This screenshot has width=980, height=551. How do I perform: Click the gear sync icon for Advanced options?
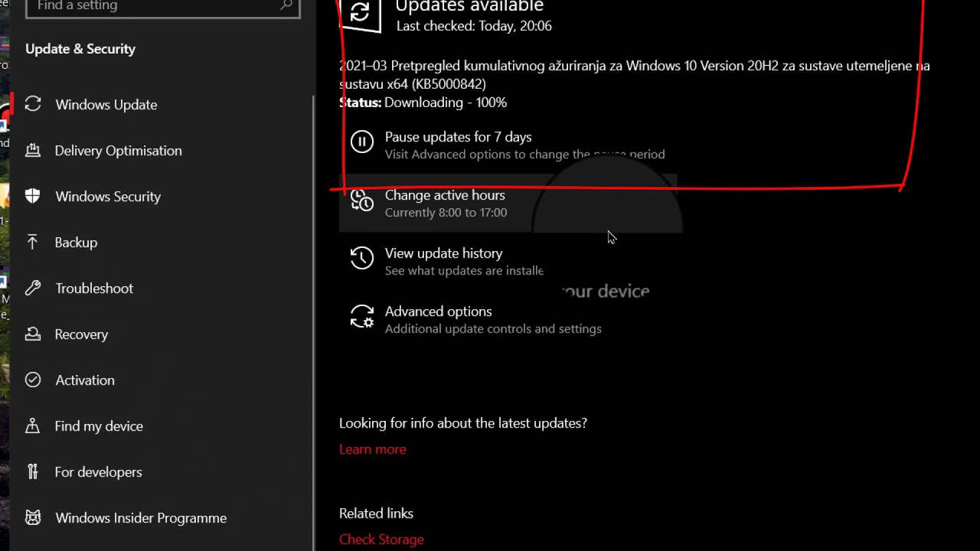pos(362,316)
